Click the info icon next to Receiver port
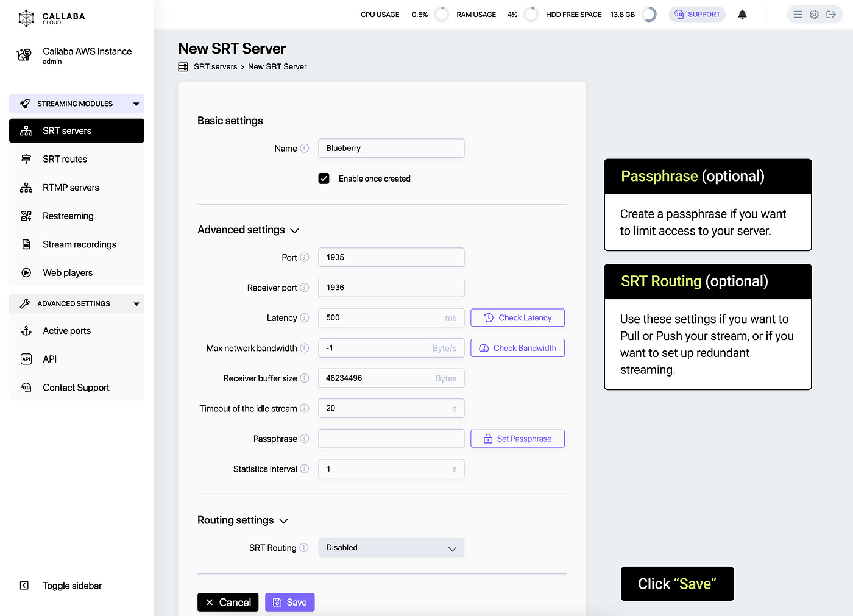 [x=305, y=288]
